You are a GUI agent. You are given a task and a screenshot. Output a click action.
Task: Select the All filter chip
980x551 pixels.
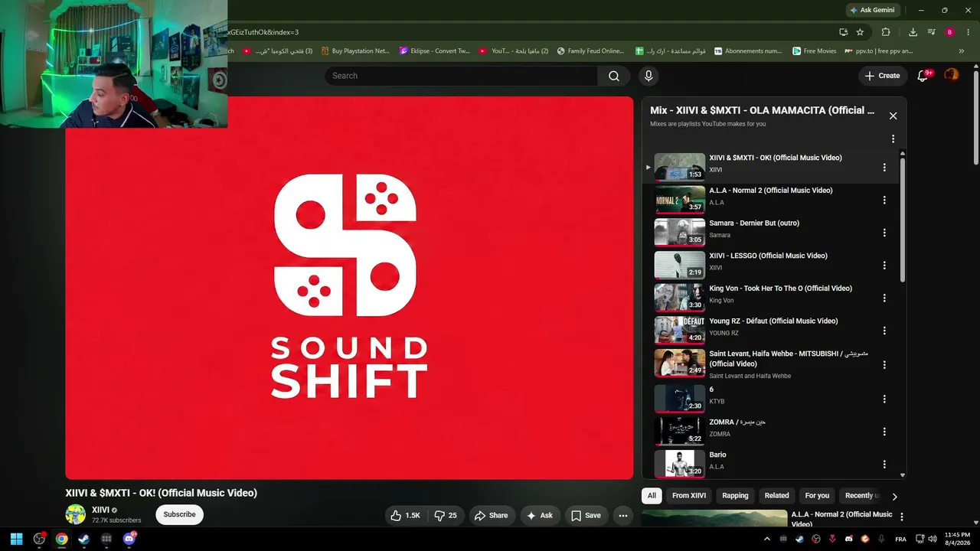[x=652, y=496]
